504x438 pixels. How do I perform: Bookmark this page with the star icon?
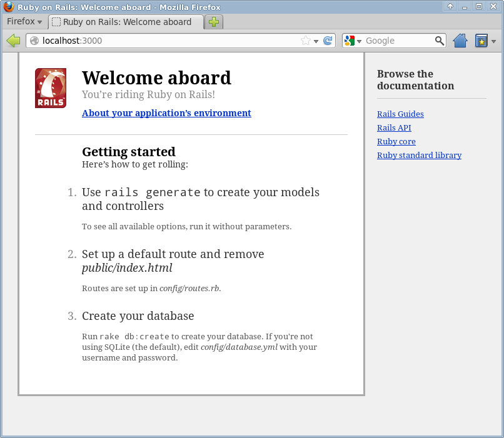click(306, 41)
